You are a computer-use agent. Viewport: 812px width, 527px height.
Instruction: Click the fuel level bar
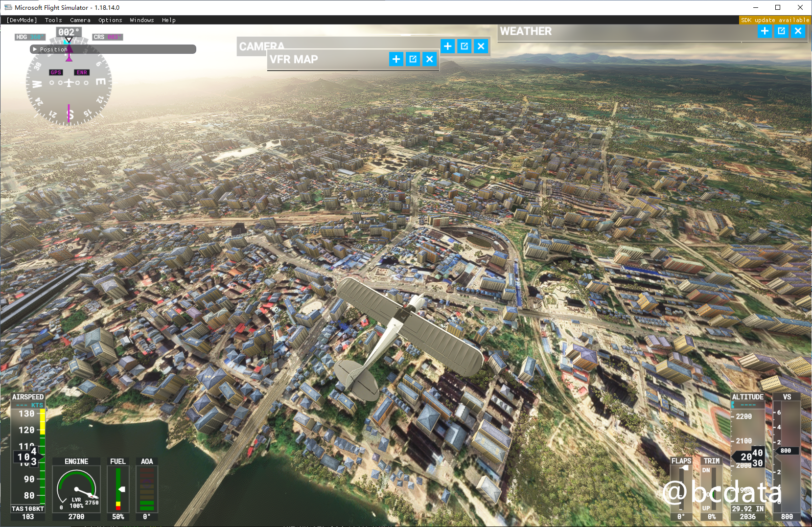pos(118,489)
